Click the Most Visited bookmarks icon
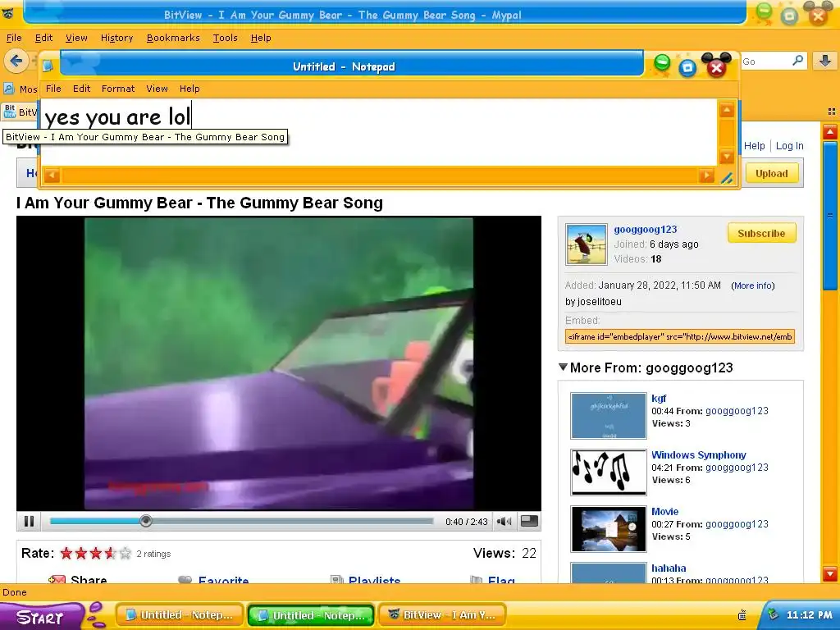The height and width of the screenshot is (630, 840). pyautogui.click(x=9, y=89)
